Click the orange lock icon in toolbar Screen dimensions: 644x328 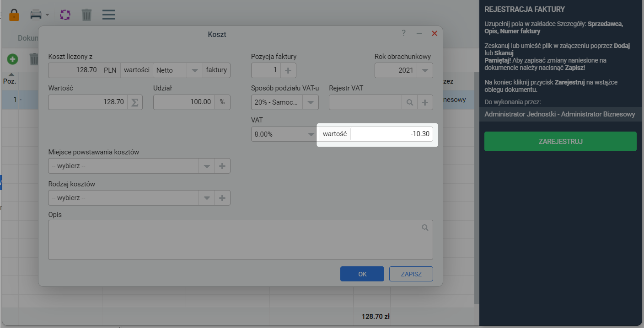tap(14, 15)
